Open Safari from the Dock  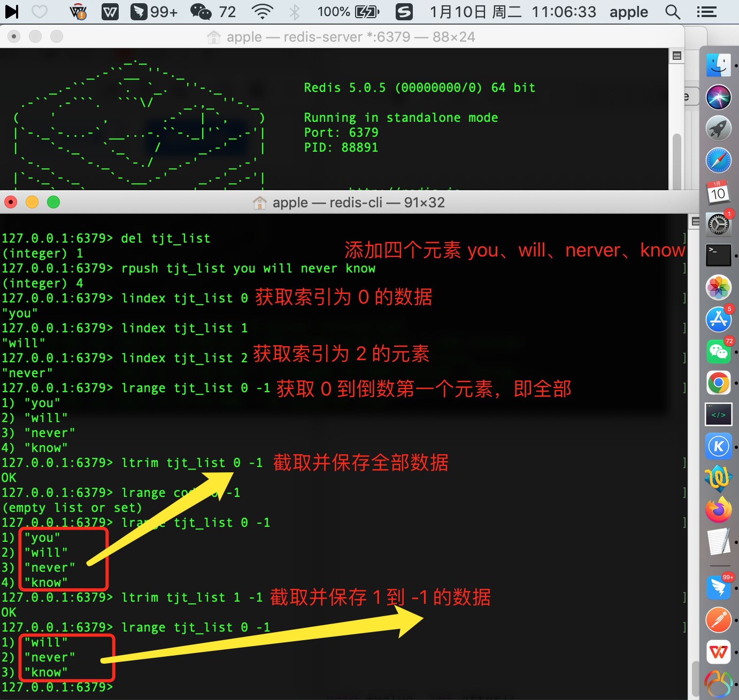coord(719,160)
